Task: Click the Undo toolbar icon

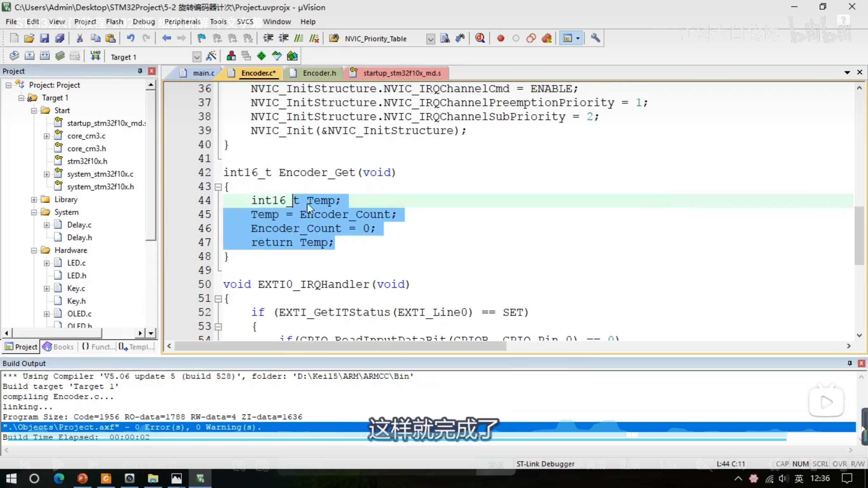Action: pos(131,38)
